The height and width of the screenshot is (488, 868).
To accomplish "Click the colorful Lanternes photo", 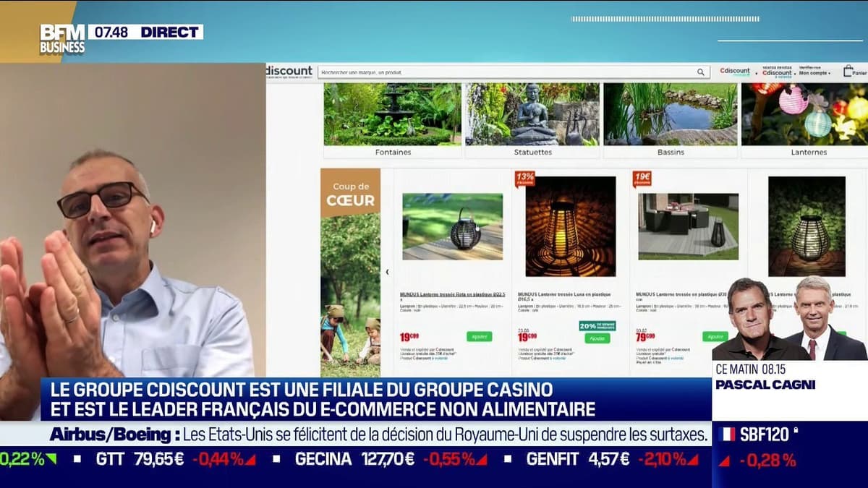I will pyautogui.click(x=804, y=114).
